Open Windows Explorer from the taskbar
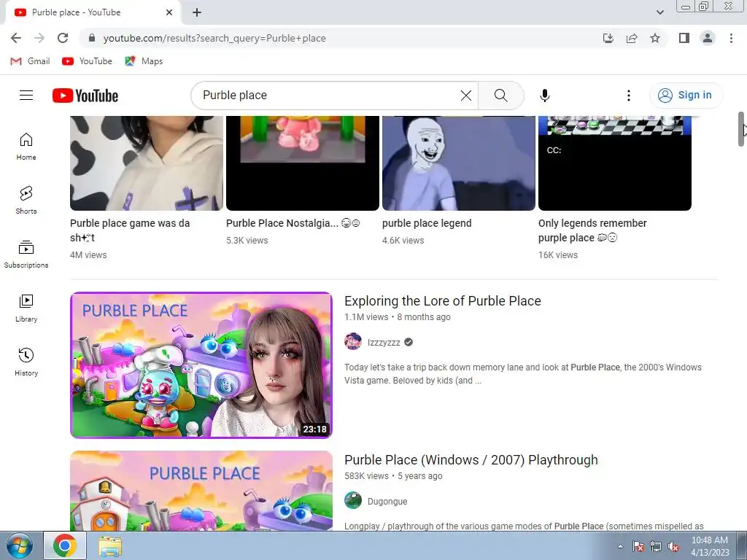 [110, 546]
